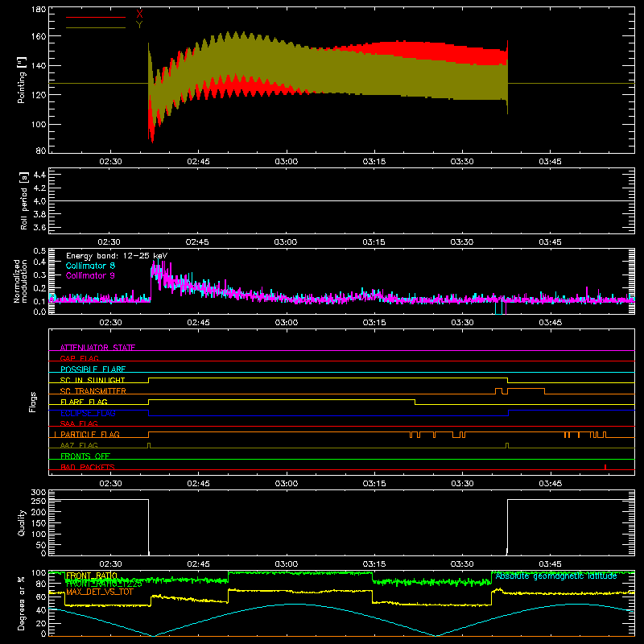644x644 pixels.
Task: Click the 60 tick on Degrees axis
Action: [42, 597]
